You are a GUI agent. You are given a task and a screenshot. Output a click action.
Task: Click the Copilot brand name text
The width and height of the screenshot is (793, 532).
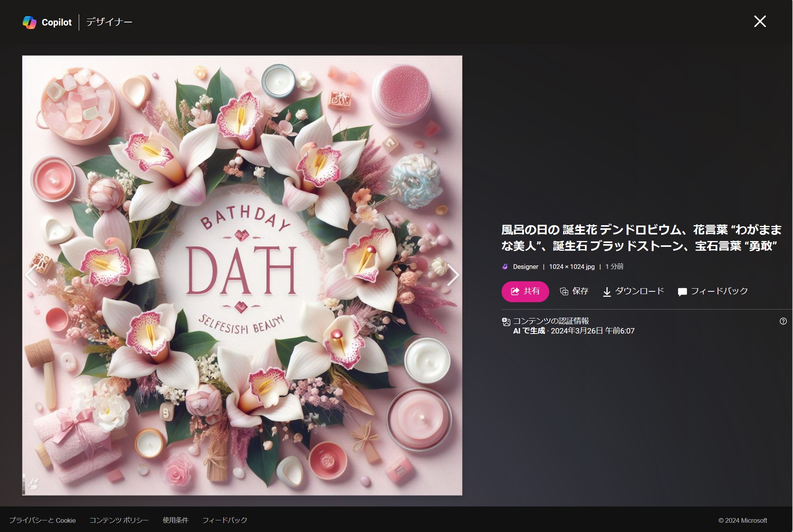point(57,22)
